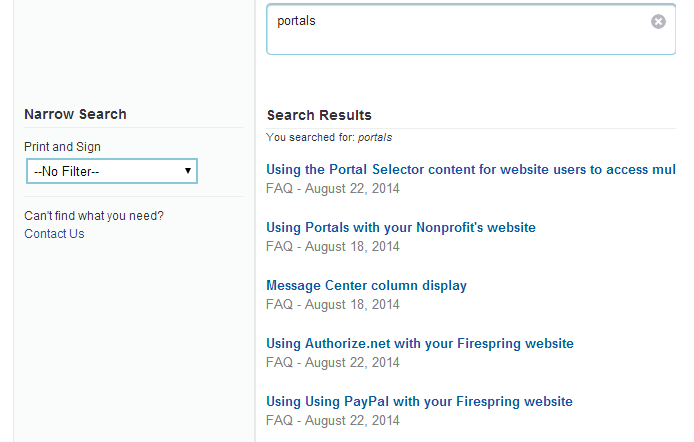The image size is (694, 442).
Task: Open the Contact Us link
Action: [x=54, y=234]
